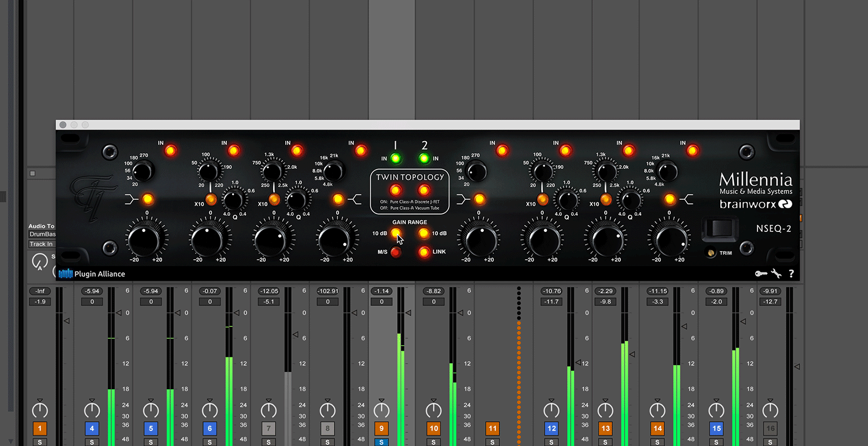The image size is (868, 446).
Task: Toggle channel 1 high band shelf/peak LED
Action: [338, 200]
